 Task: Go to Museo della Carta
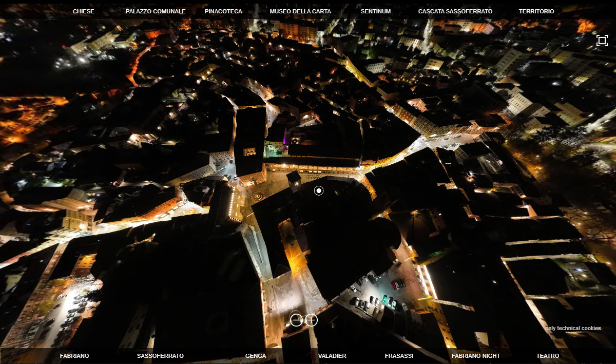click(300, 11)
